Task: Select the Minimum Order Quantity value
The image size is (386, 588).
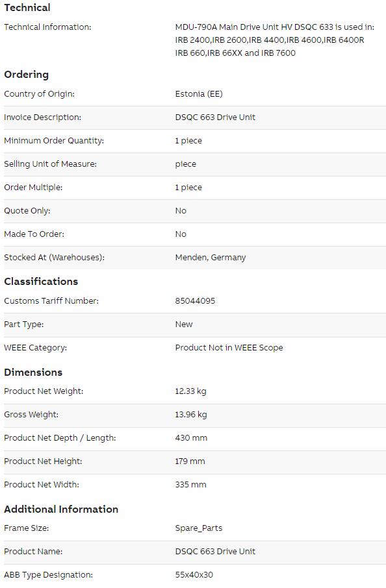Action: point(188,141)
